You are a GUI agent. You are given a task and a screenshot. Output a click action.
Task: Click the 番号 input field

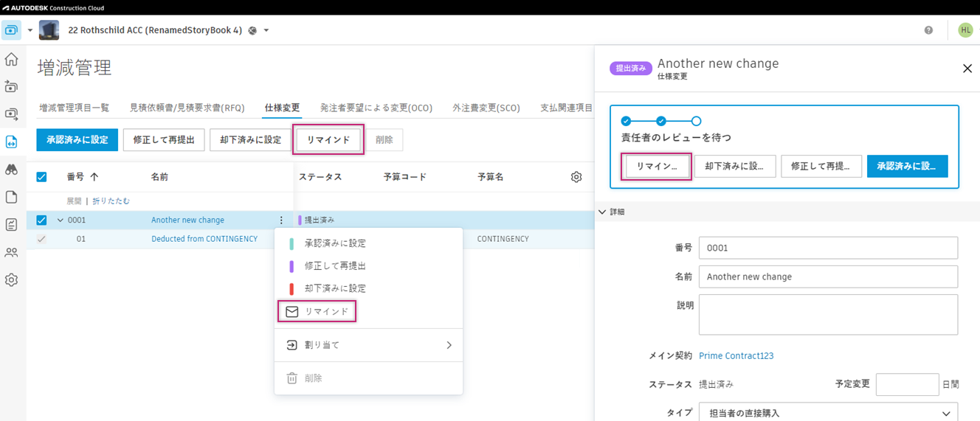click(x=828, y=248)
